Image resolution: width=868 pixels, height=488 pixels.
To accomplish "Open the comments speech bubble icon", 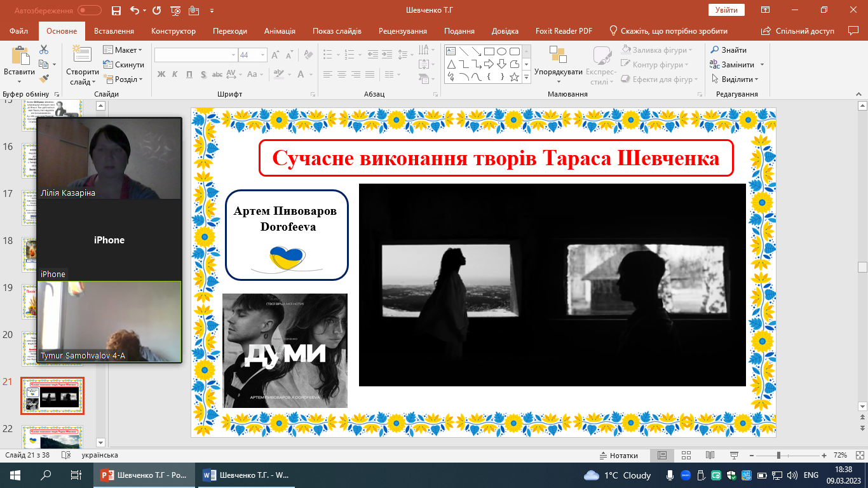I will (x=853, y=30).
